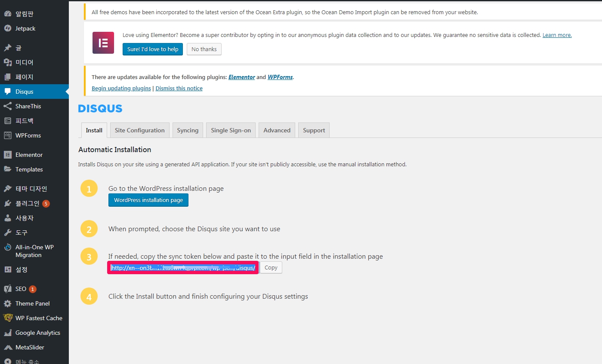Viewport: 602px width, 364px height.
Task: Open WPForms from the sidebar icon
Action: [8, 135]
